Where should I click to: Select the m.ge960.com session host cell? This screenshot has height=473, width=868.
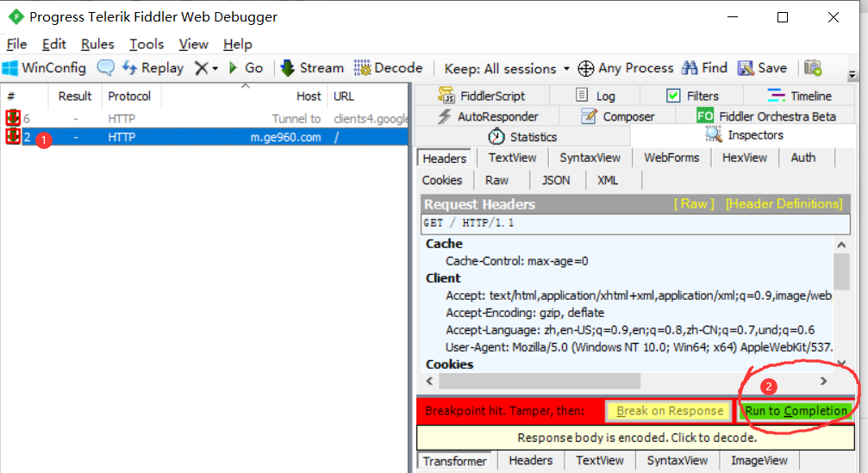285,137
